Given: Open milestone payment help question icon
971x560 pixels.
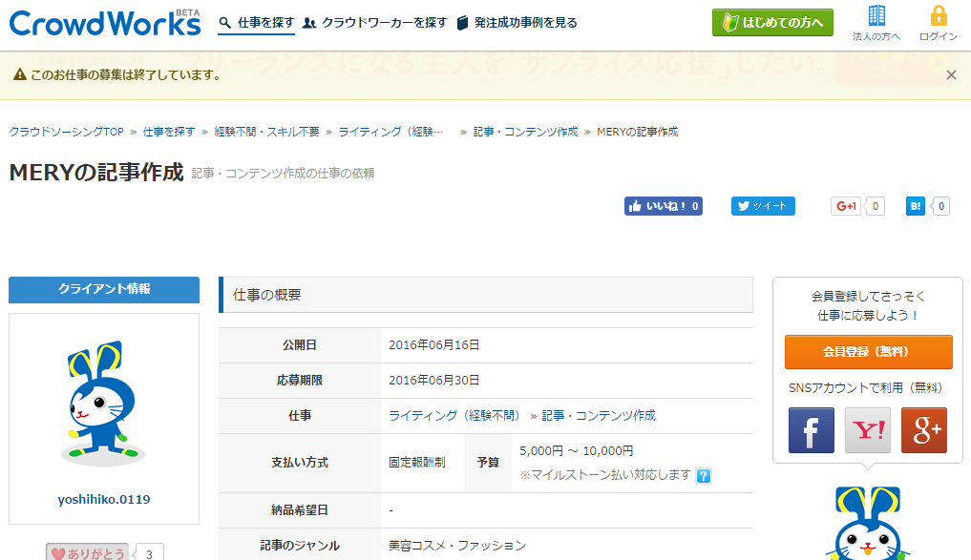Looking at the screenshot, I should 704,476.
